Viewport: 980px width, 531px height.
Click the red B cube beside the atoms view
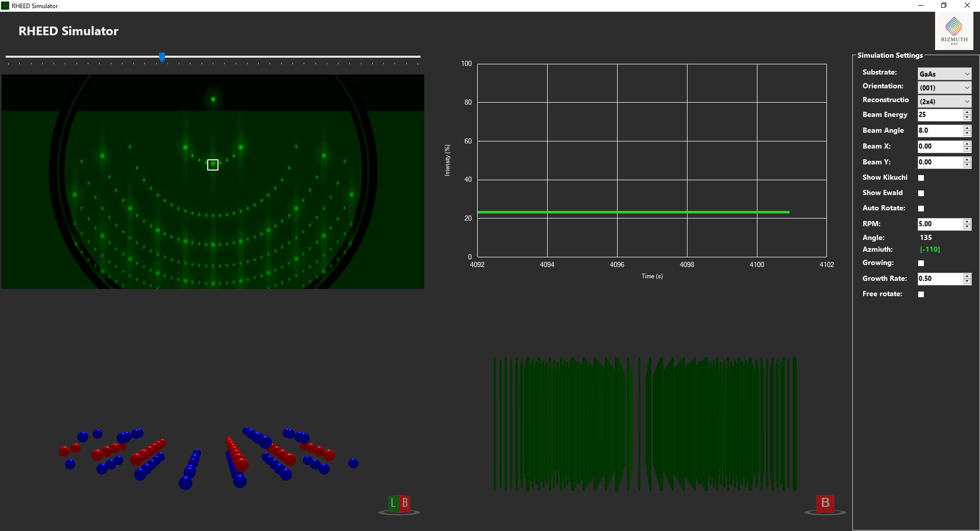(x=405, y=503)
